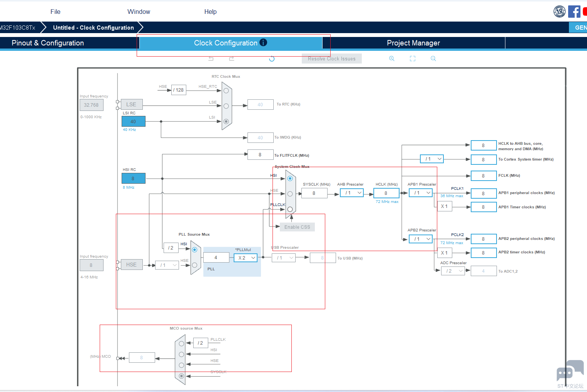Image resolution: width=587 pixels, height=392 pixels.
Task: Open the Clock Configuration info icon
Action: tap(263, 42)
